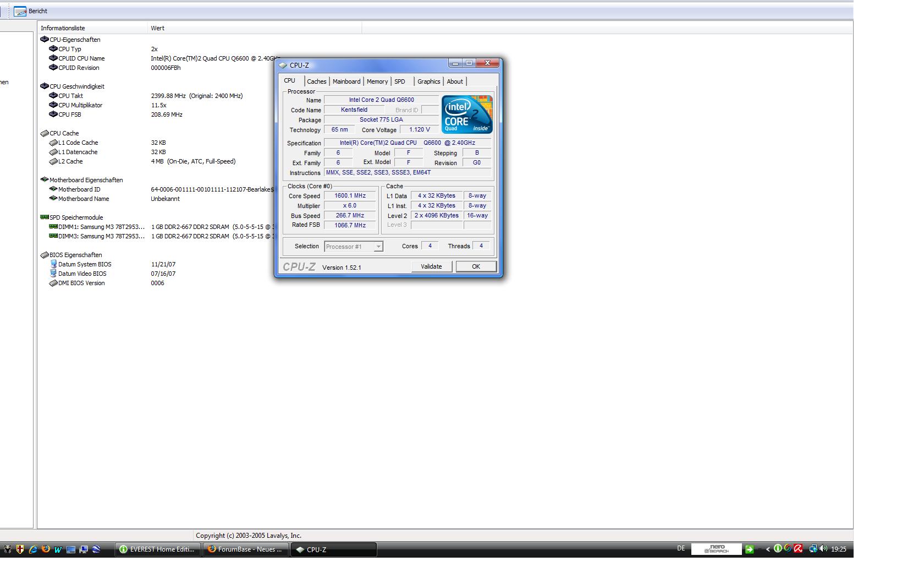This screenshot has height=578, width=924.
Task: Open Internet Explorer from quick launch
Action: click(x=33, y=549)
